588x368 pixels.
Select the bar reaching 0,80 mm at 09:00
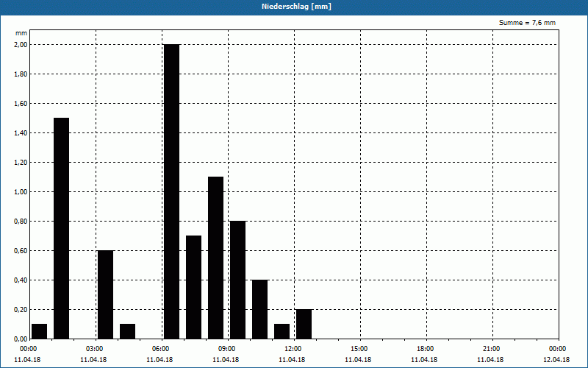coord(237,280)
